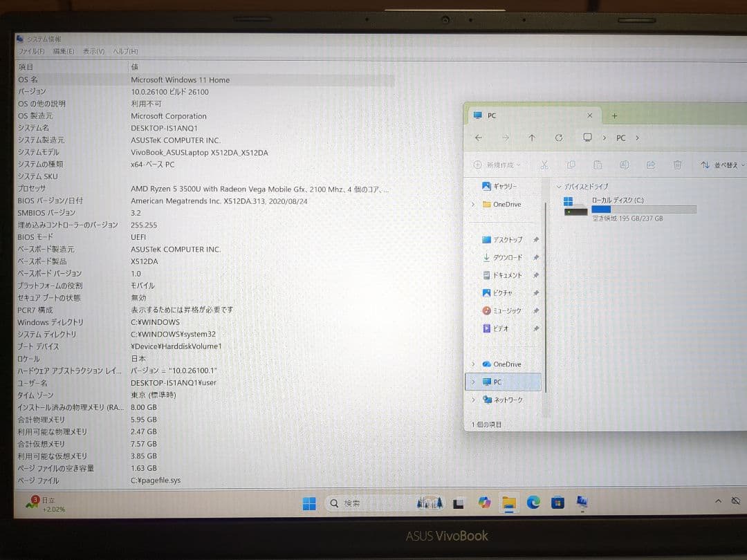Click the refresh button in Explorer

click(x=560, y=138)
